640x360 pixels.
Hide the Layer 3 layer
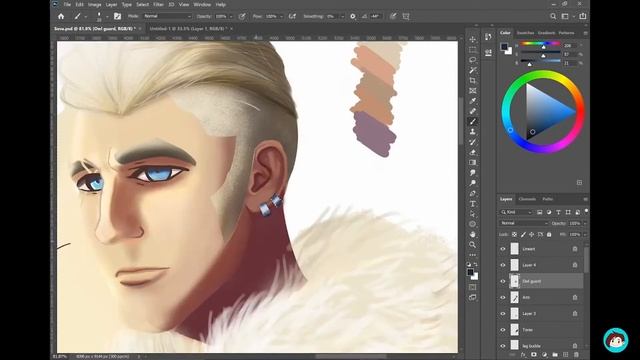click(503, 313)
